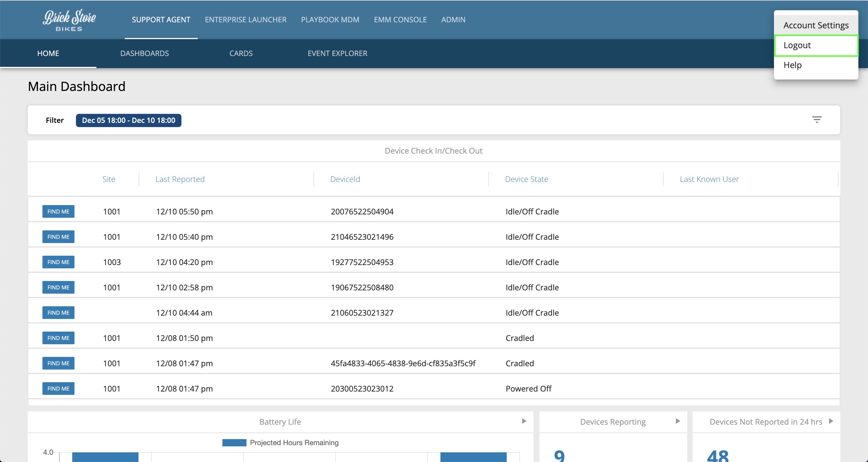The width and height of the screenshot is (868, 462).
Task: Go to the Cards sub-tab
Action: coord(241,53)
